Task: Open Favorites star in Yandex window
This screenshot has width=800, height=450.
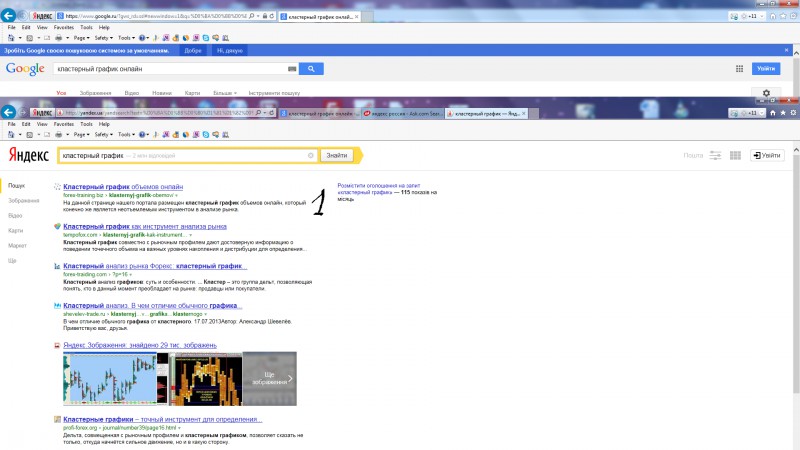Action: [x=783, y=113]
